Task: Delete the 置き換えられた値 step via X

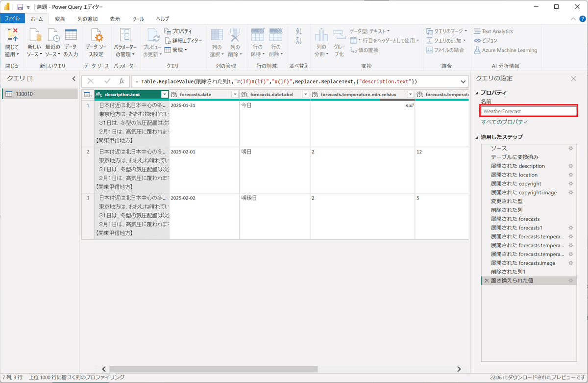Action: coord(487,281)
